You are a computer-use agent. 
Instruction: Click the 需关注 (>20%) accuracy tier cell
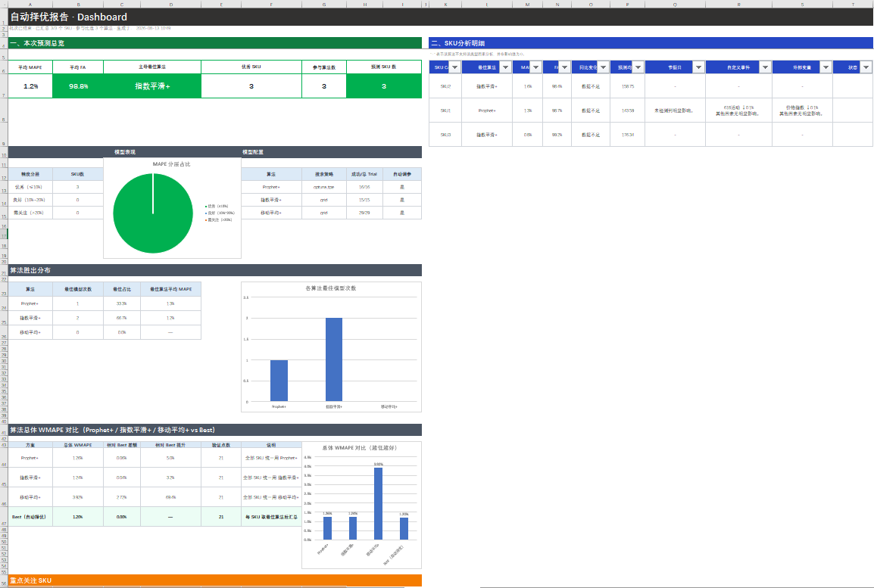click(x=30, y=213)
